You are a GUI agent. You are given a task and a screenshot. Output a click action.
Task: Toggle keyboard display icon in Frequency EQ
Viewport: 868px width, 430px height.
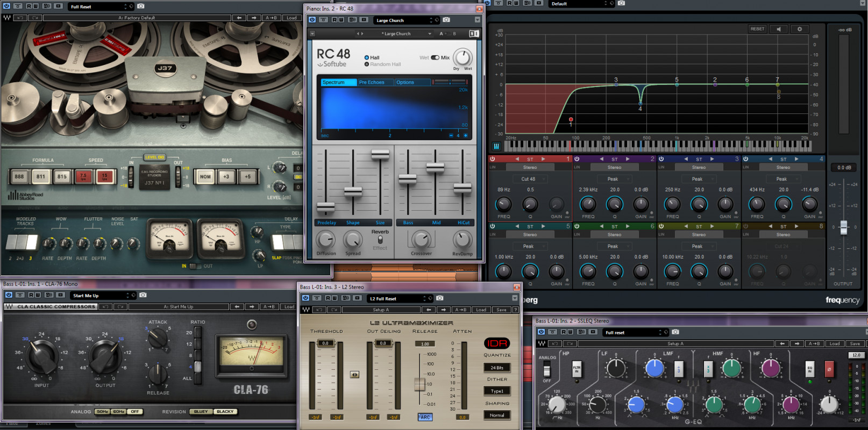point(496,146)
